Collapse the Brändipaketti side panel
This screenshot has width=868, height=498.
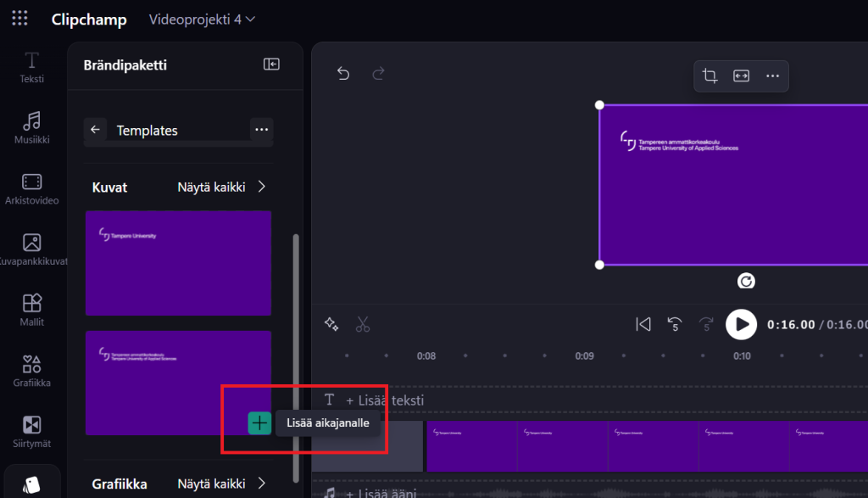(271, 64)
